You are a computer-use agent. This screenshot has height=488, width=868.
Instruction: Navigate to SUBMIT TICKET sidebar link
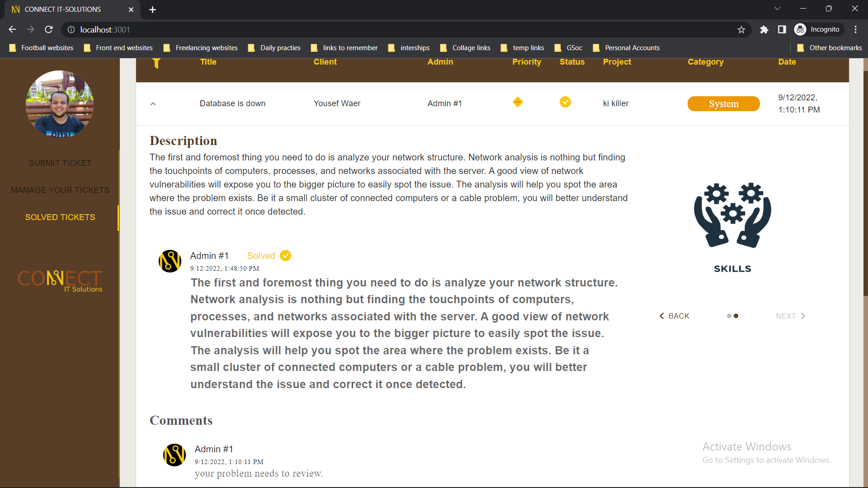[x=60, y=163]
